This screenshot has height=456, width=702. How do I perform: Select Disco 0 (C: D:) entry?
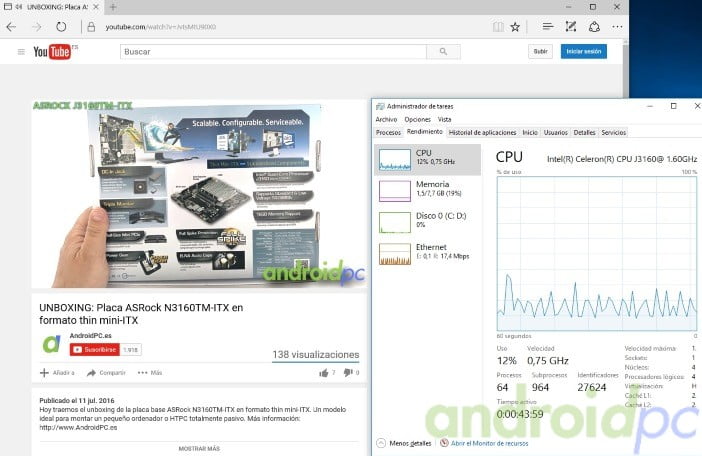click(428, 222)
